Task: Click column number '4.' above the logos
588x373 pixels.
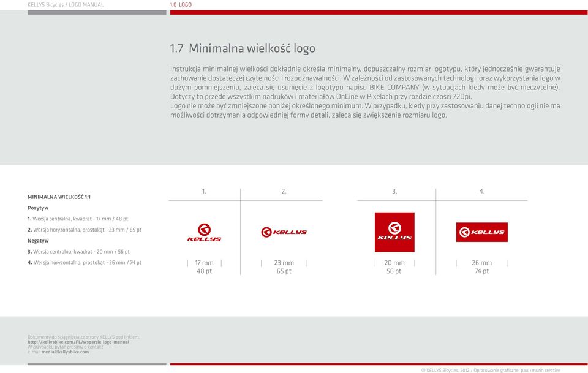Action: (x=482, y=191)
